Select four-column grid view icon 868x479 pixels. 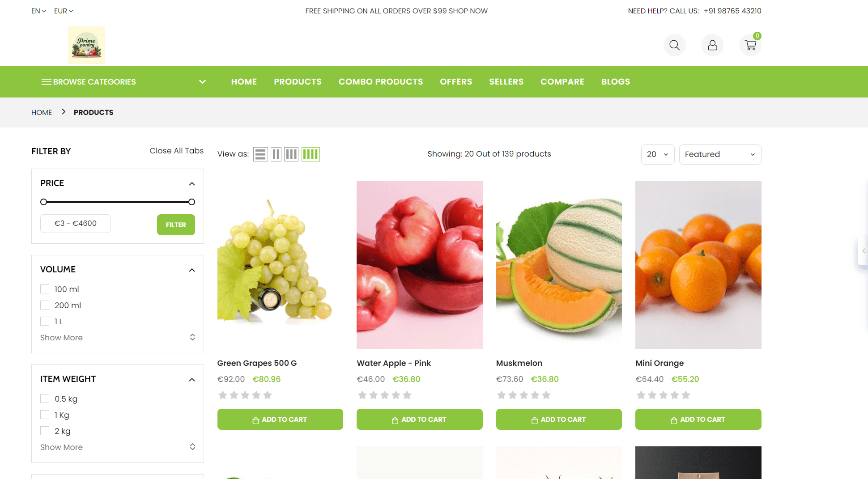click(311, 154)
